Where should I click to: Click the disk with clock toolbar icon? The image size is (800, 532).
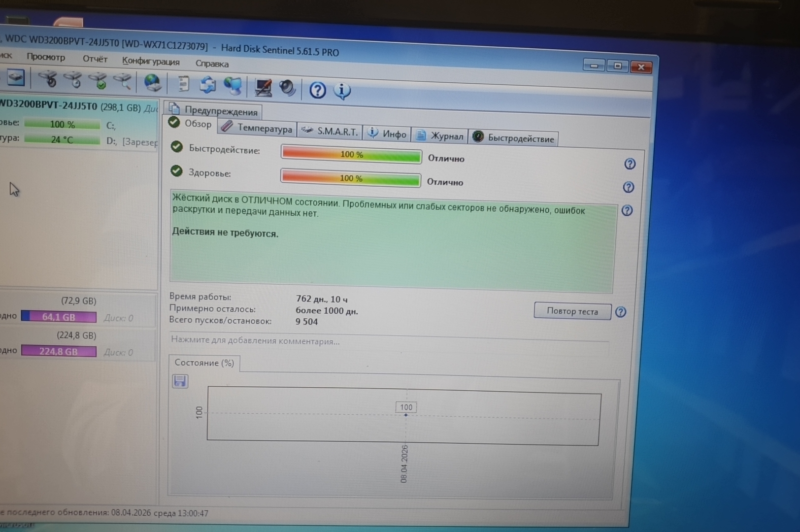coord(73,80)
